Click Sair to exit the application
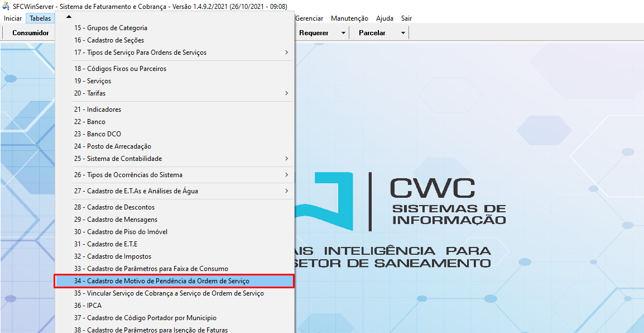 click(x=406, y=18)
